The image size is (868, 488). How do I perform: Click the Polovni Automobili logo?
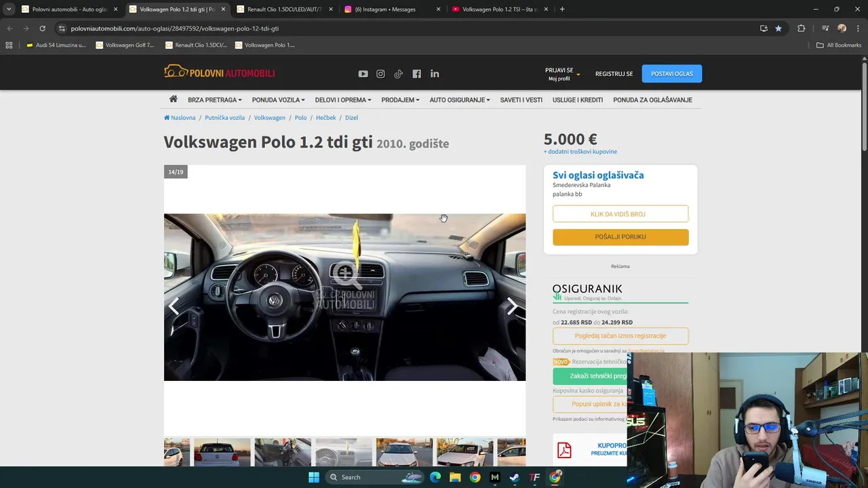(x=219, y=72)
